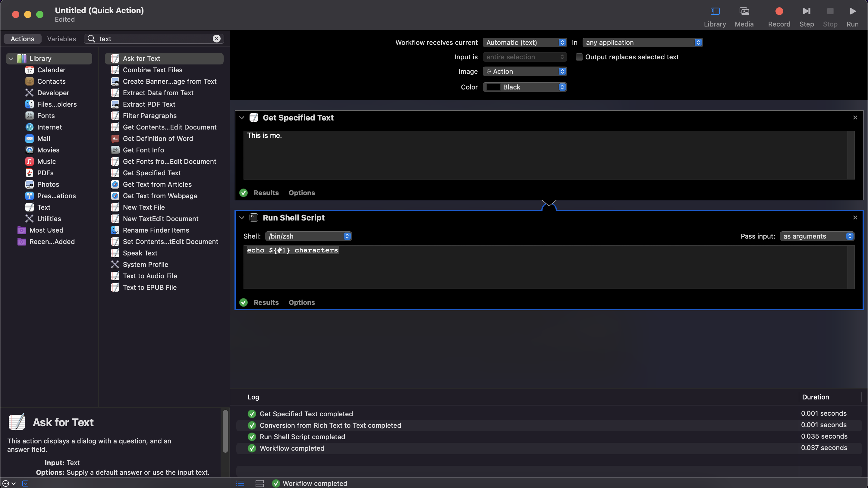Toggle the description pane checkbox icon
Viewport: 868px width, 488px height.
pyautogui.click(x=25, y=483)
